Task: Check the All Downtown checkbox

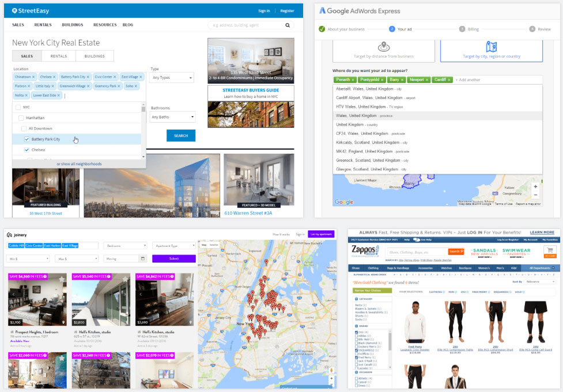Action: coord(24,128)
